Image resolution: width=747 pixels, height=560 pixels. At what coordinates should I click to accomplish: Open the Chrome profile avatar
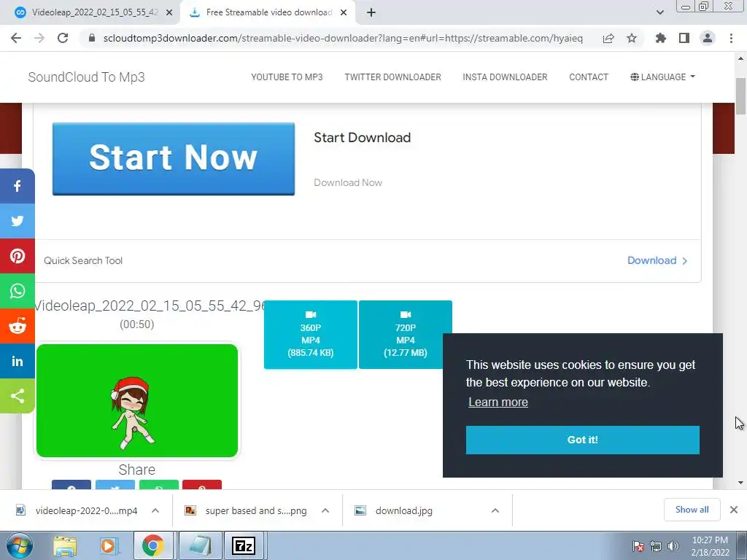[x=708, y=38]
